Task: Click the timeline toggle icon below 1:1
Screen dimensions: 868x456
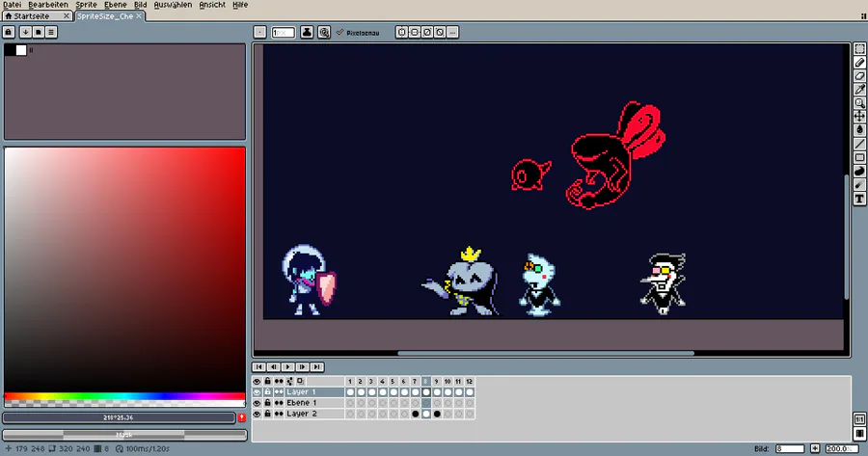Action: click(859, 433)
